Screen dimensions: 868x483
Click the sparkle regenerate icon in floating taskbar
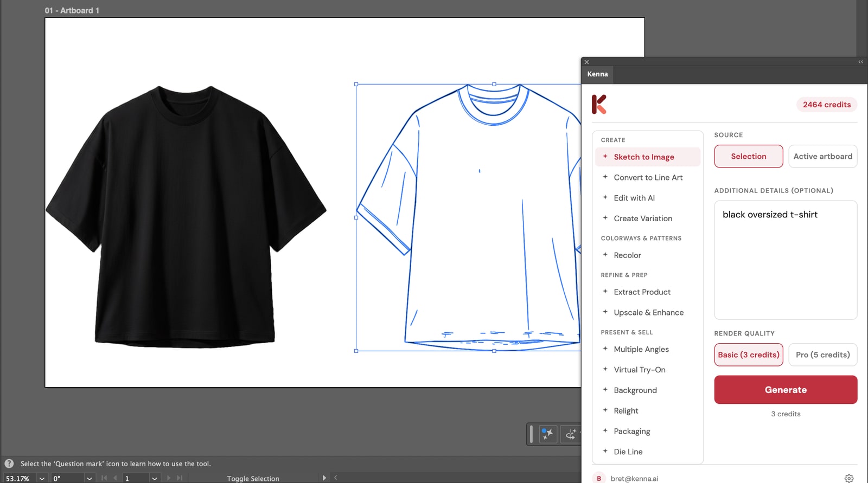coord(571,434)
